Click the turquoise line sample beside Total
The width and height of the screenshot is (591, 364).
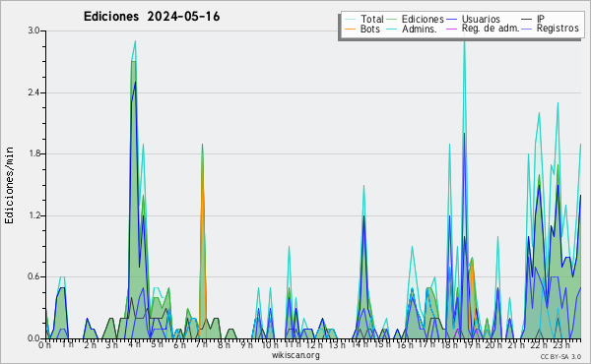350,20
